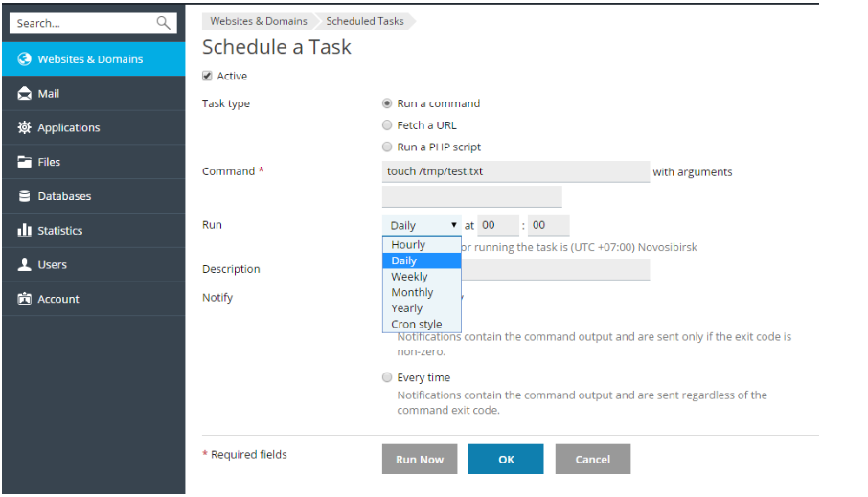The height and width of the screenshot is (497, 868).
Task: Click the Schedule a Task heading
Action: pos(276,47)
